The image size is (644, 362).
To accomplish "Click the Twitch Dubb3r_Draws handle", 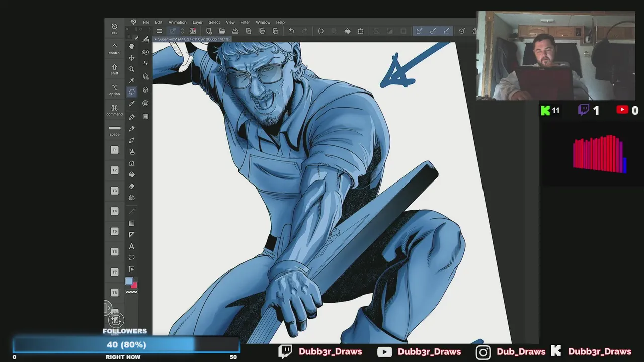I will click(x=330, y=352).
